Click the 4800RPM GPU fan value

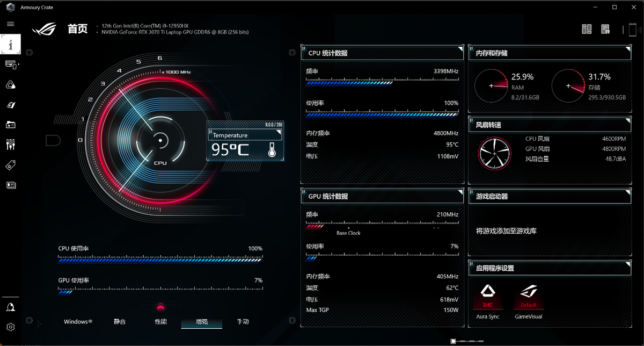[x=614, y=149]
